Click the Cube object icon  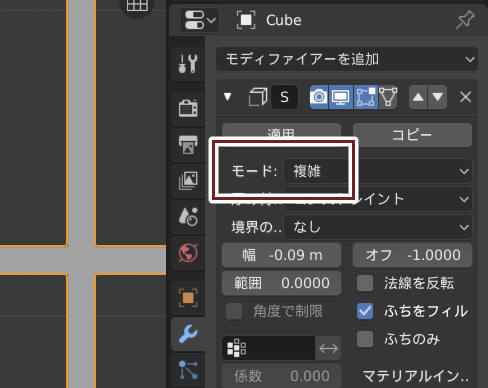click(x=246, y=20)
